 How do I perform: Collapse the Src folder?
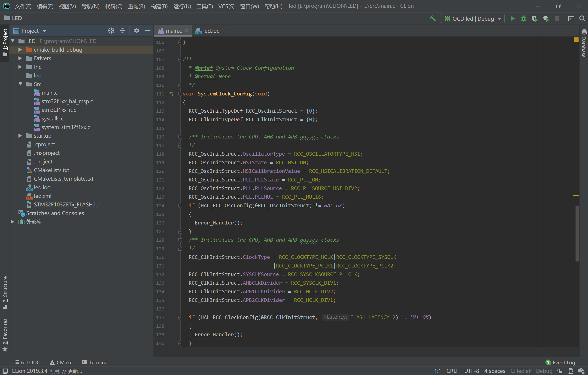(20, 84)
